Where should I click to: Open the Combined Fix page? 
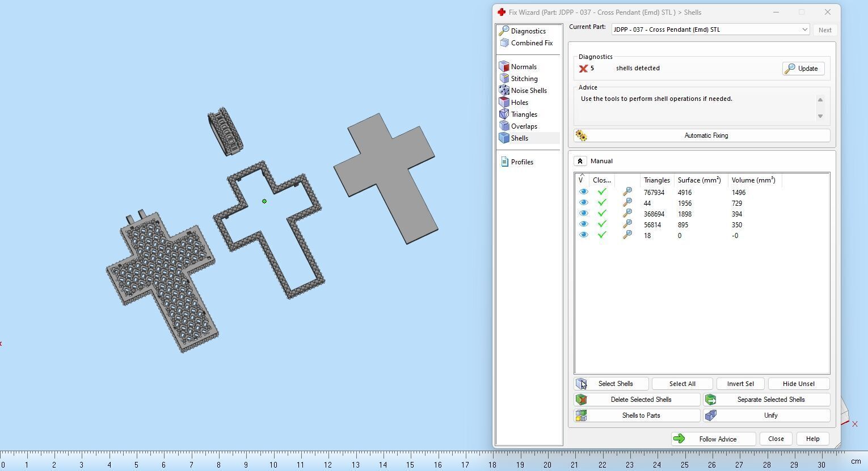coord(532,43)
